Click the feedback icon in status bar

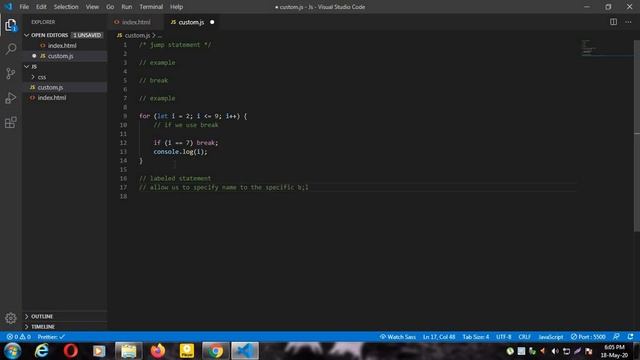[x=616, y=337]
